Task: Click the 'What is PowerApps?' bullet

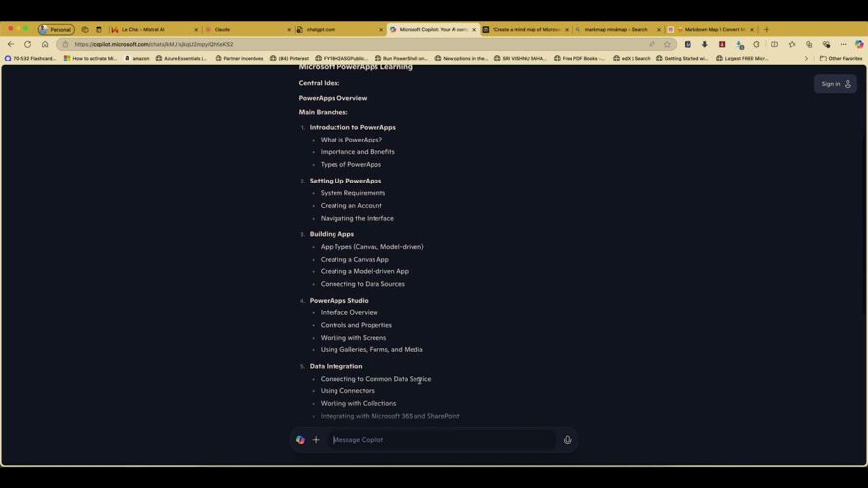Action: click(351, 140)
